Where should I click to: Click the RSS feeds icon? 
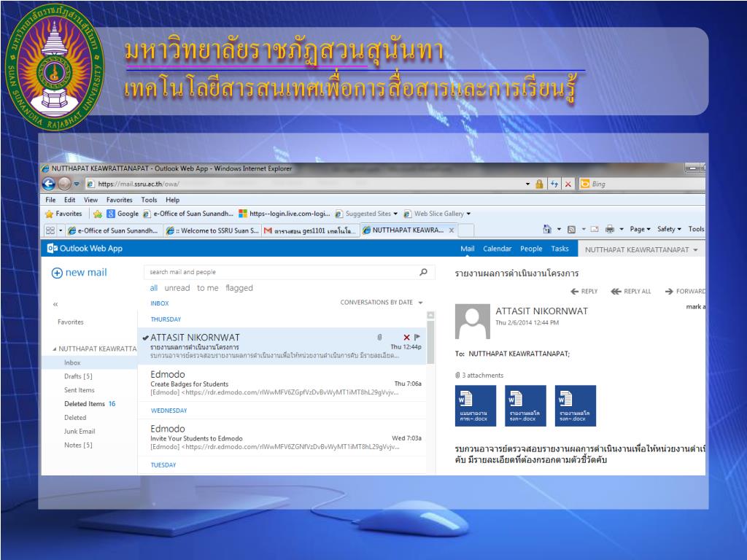(571, 230)
